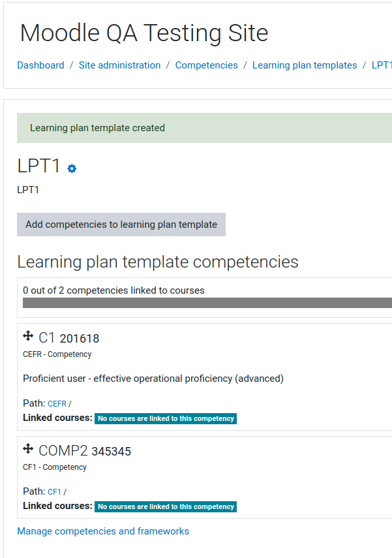Open Site administration breadcrumb
Viewport: 392px width, 558px height.
pyautogui.click(x=119, y=65)
